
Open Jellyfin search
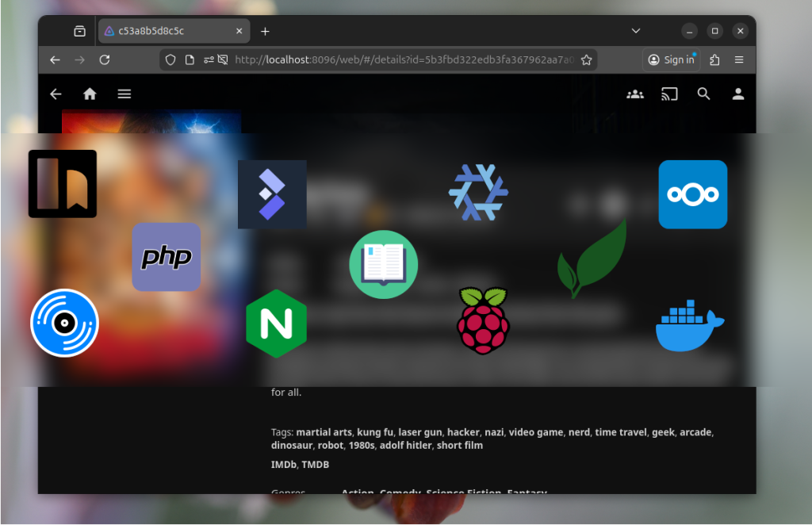703,94
